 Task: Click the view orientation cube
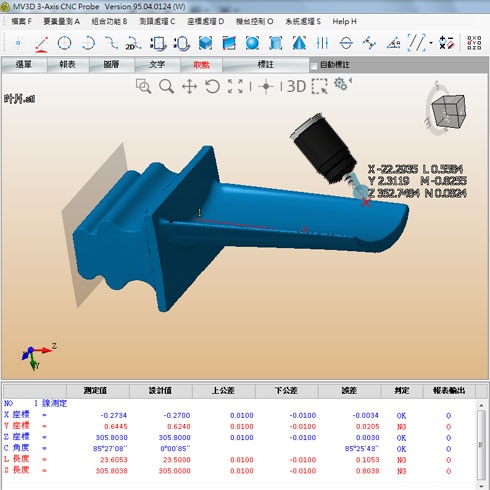pyautogui.click(x=448, y=111)
